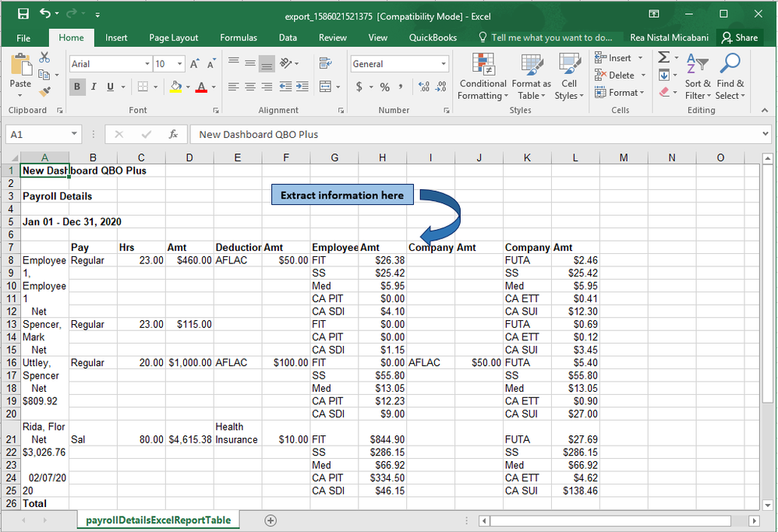Click the Format Painter brush icon
Image resolution: width=778 pixels, height=532 pixels.
click(x=44, y=92)
